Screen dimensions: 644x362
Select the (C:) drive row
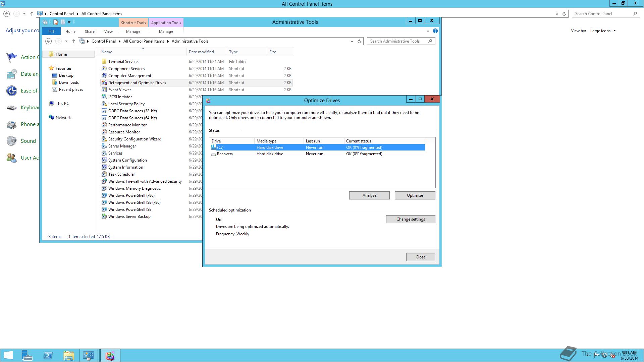coord(317,147)
